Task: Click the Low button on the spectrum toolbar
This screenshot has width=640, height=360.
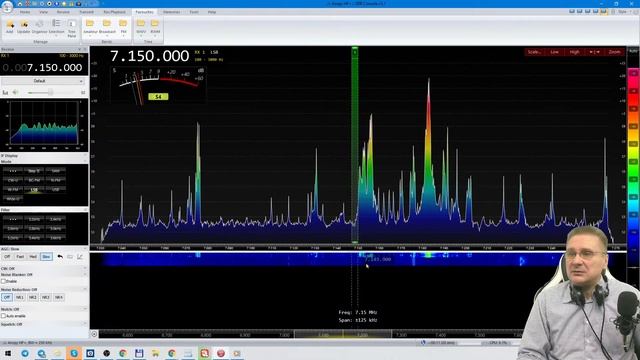Action: point(554,52)
